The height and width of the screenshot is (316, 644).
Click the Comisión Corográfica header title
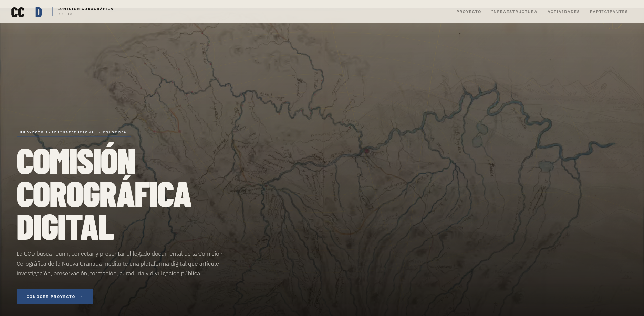(85, 9)
